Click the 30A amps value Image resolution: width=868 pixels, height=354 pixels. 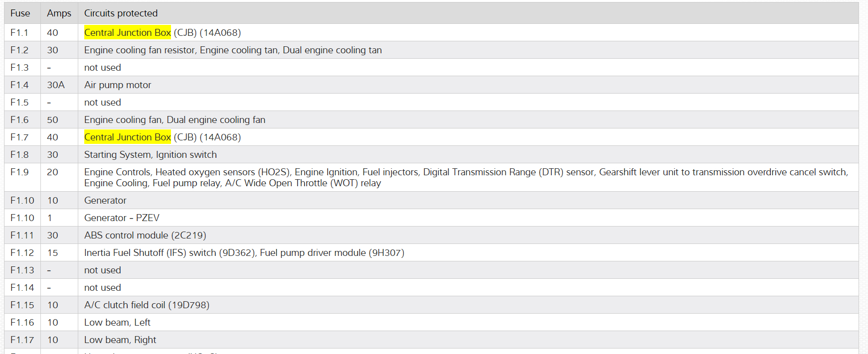(x=56, y=85)
